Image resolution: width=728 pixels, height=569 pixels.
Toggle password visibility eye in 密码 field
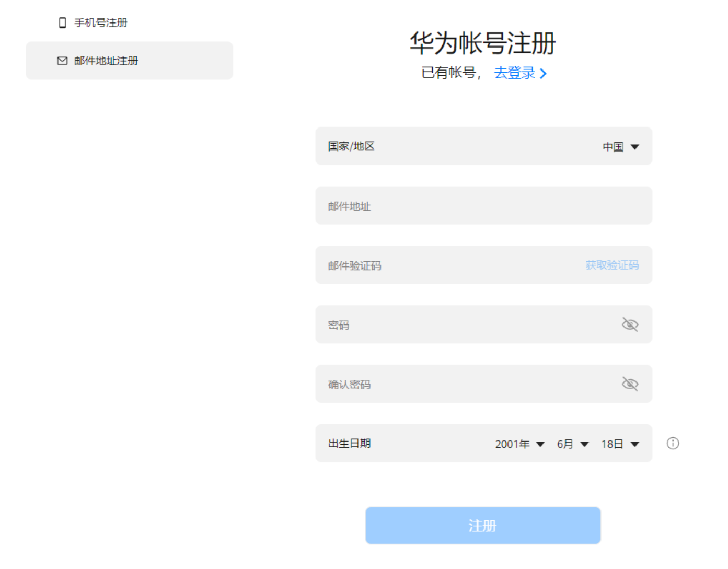tap(630, 324)
